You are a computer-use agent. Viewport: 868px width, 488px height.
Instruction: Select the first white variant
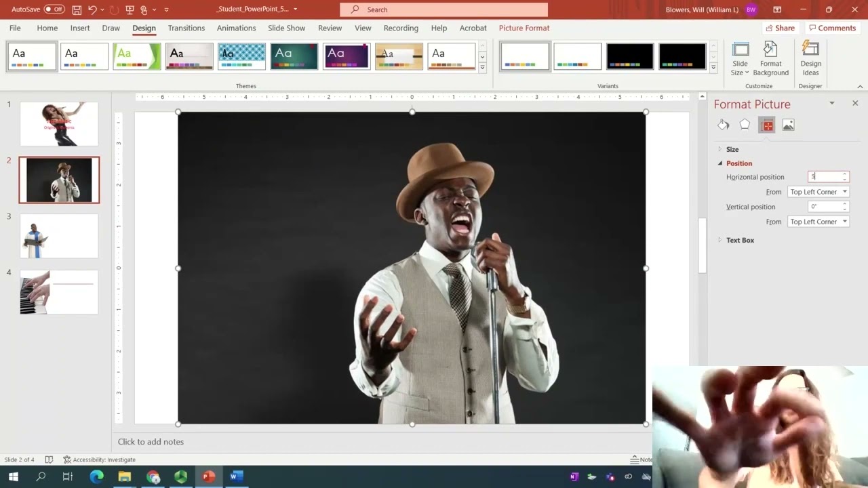click(525, 56)
